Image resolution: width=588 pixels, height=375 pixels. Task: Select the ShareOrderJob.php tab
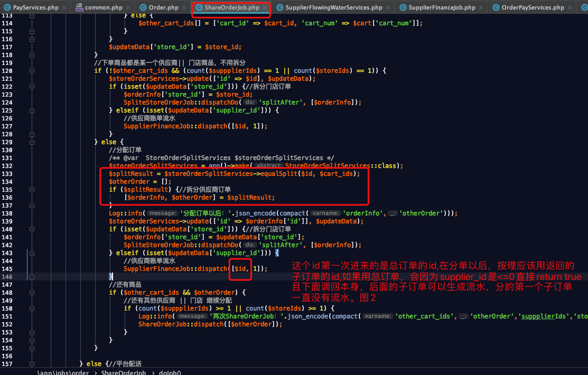pyautogui.click(x=231, y=7)
